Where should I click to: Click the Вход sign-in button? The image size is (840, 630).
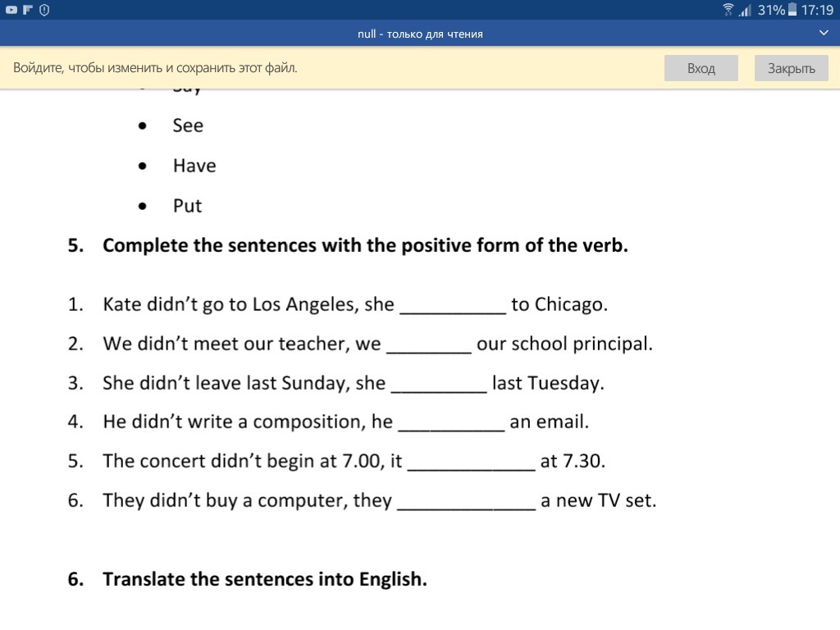pos(701,68)
